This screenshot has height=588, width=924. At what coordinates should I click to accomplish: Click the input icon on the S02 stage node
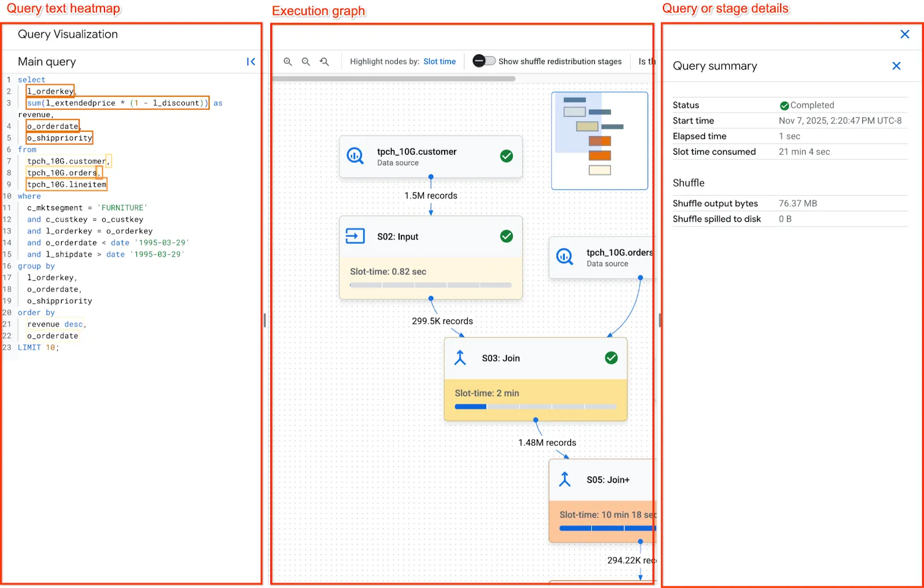click(355, 236)
